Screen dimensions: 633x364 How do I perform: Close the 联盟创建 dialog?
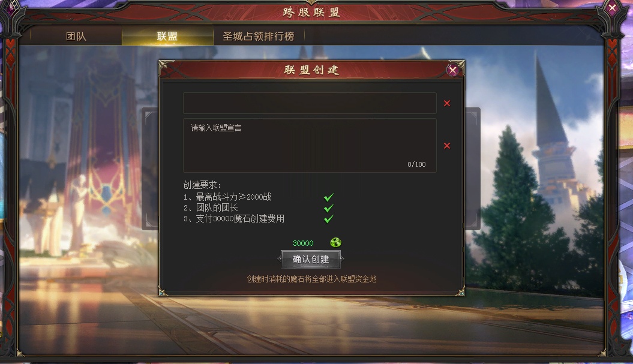[x=452, y=70]
